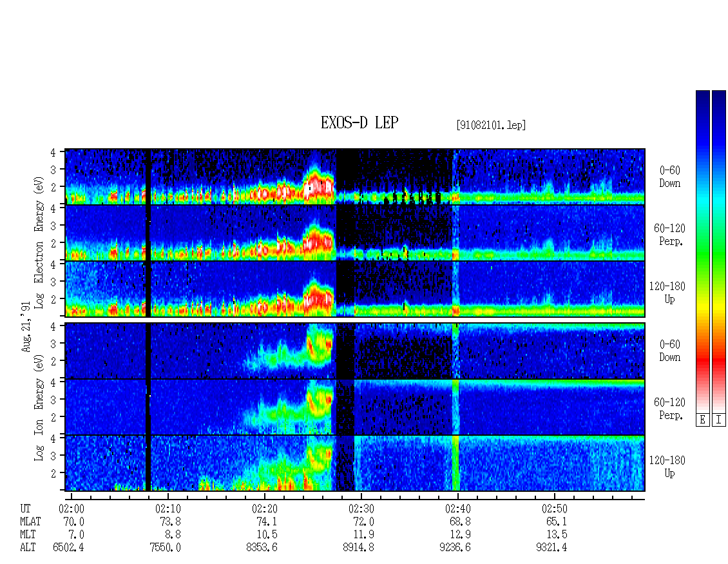Click MLT value 11.9
This screenshot has width=728, height=564.
pos(363,535)
